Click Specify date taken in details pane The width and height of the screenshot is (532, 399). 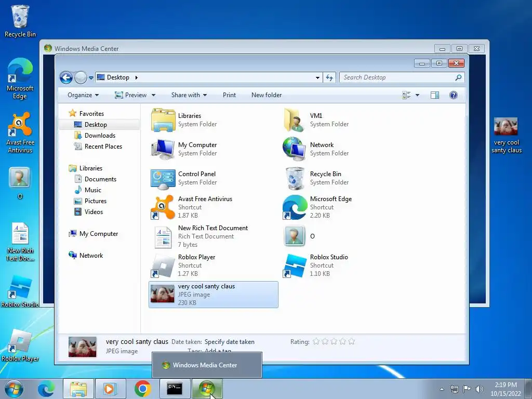pos(229,342)
